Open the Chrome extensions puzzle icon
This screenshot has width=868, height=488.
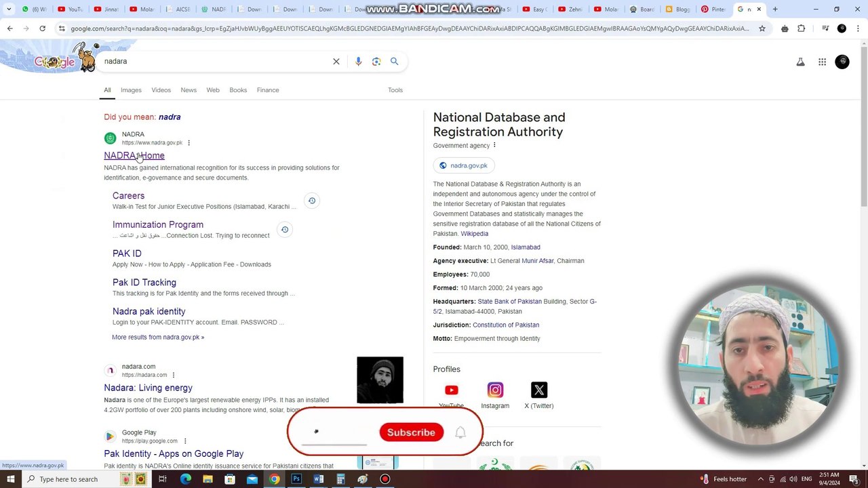tap(802, 28)
